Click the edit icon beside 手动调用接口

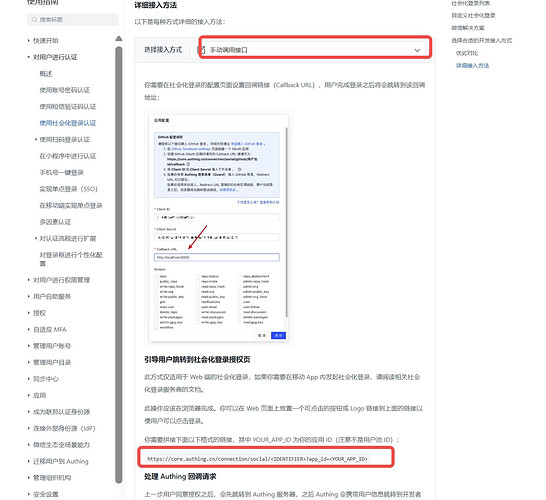[x=201, y=50]
